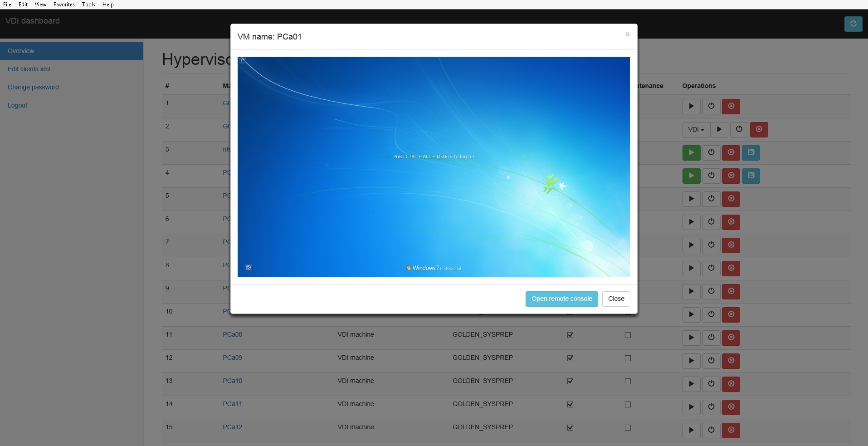Open the View menu
Screen dimensions: 868x446
tap(40, 5)
